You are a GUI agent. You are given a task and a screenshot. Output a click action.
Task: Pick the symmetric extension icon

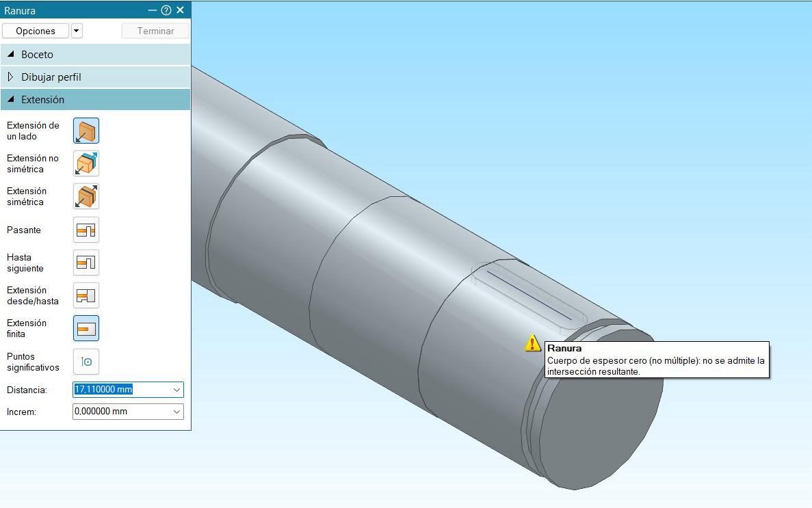[86, 196]
